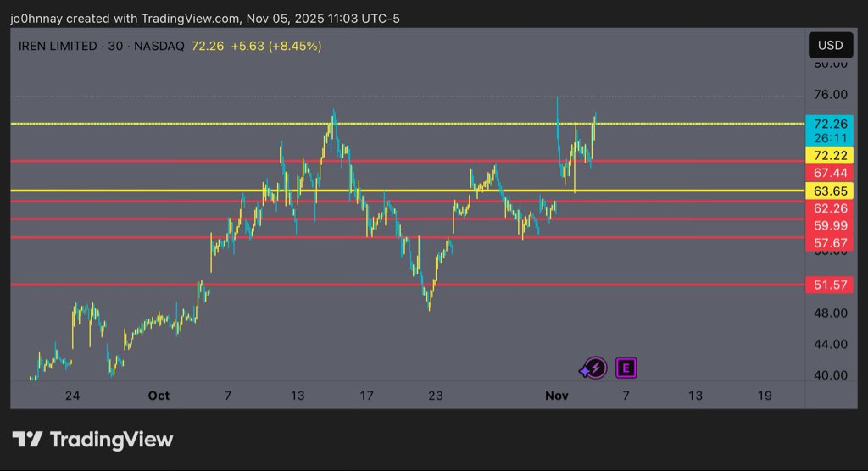Click the red 59.99 price label
Image resolution: width=868 pixels, height=471 pixels.
(830, 225)
